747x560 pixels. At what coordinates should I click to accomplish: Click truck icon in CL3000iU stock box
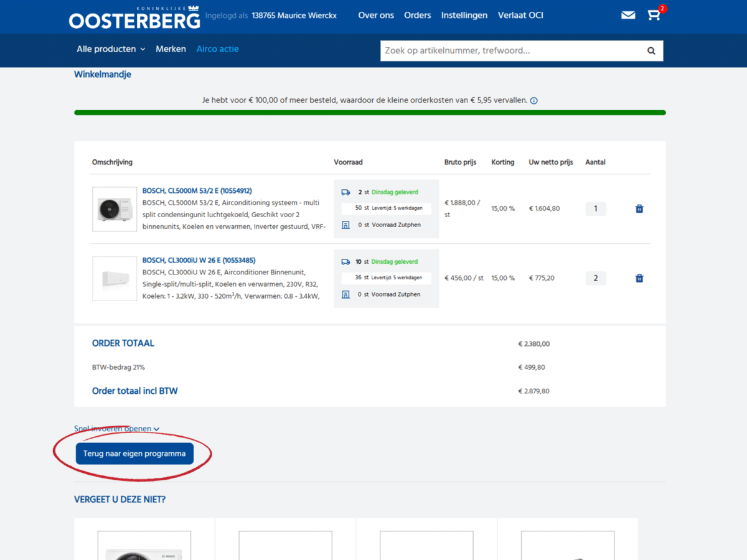345,262
